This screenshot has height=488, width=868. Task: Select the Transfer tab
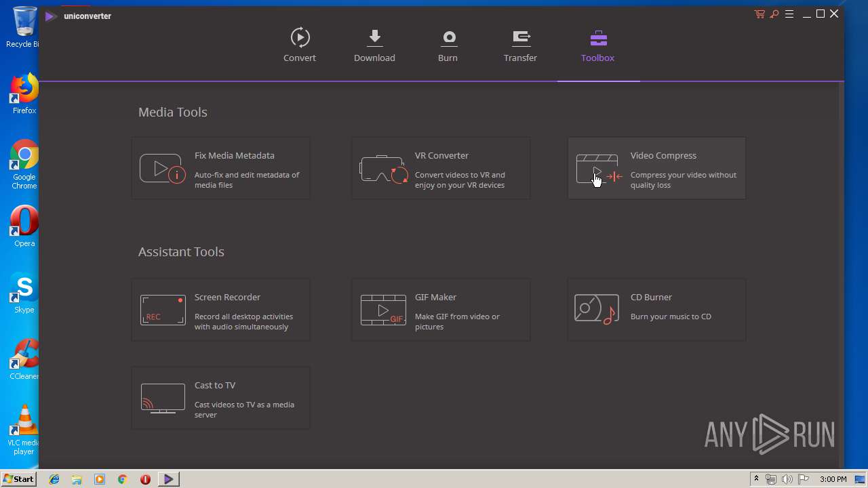520,46
